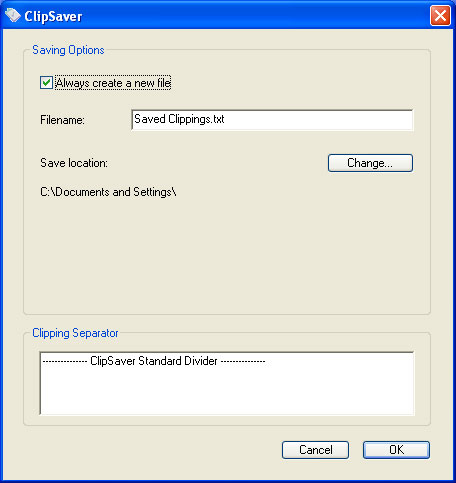
Task: Uncheck Always create a new file
Action: [46, 83]
